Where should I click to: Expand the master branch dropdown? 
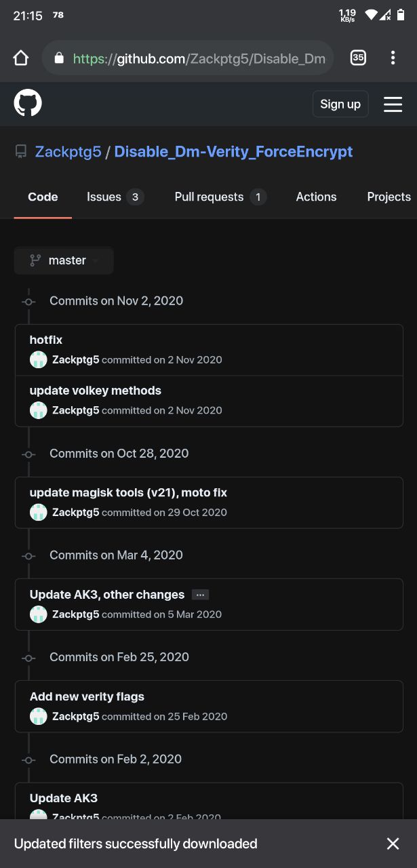click(x=64, y=260)
